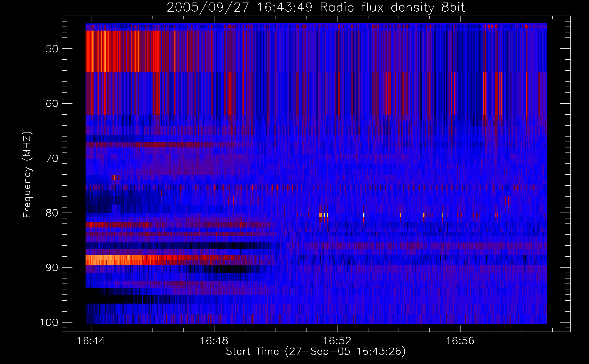Click the 100 frequency tick label

[x=49, y=323]
